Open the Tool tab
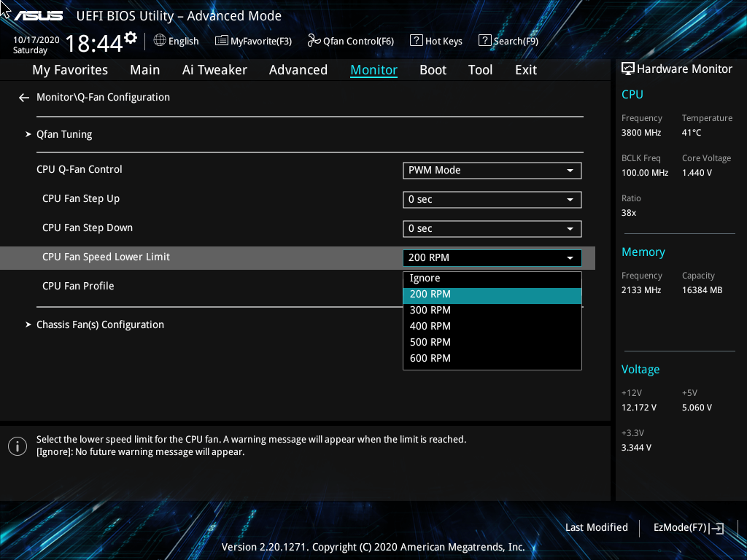This screenshot has width=747, height=560. click(480, 70)
